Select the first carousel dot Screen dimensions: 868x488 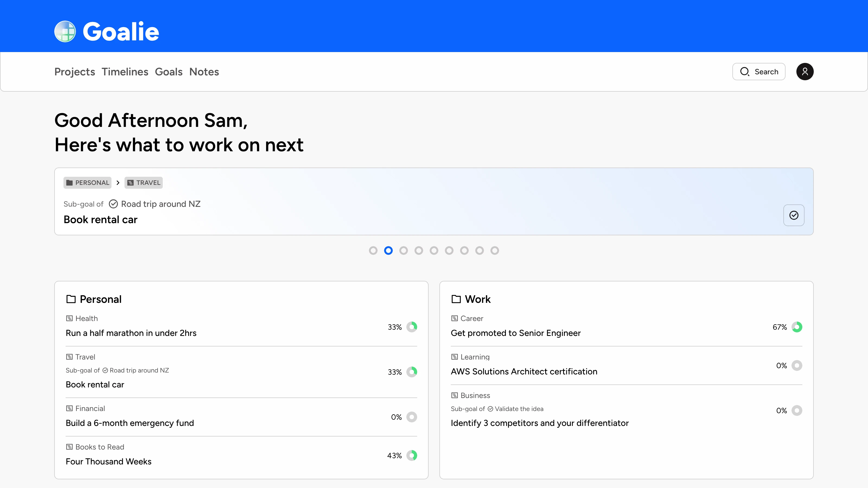(373, 251)
